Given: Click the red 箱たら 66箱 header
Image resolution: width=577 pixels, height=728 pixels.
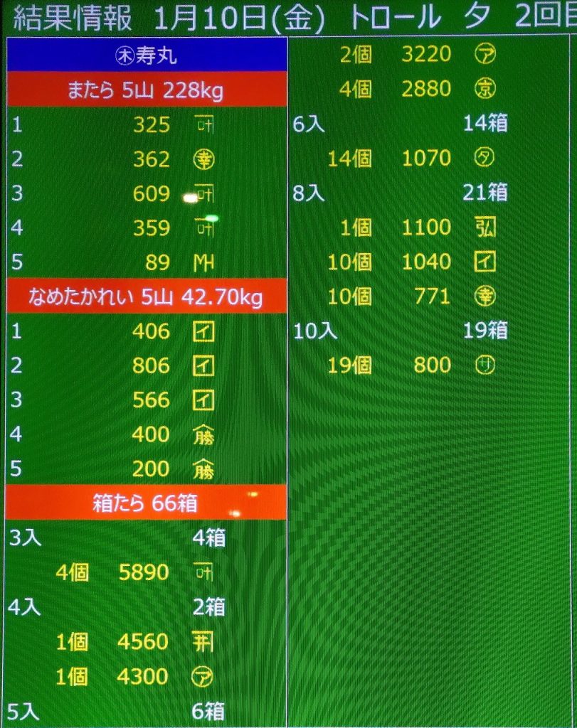Looking at the screenshot, I should click(147, 504).
